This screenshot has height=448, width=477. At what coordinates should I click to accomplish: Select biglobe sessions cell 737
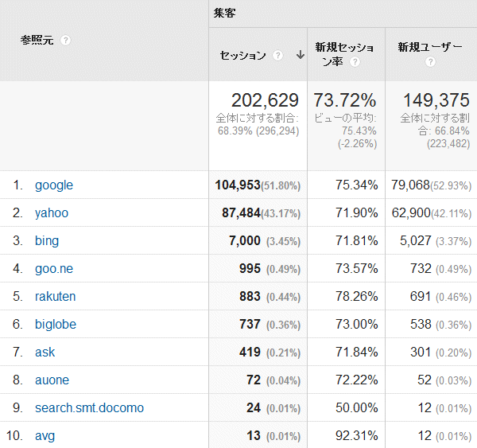tap(250, 325)
